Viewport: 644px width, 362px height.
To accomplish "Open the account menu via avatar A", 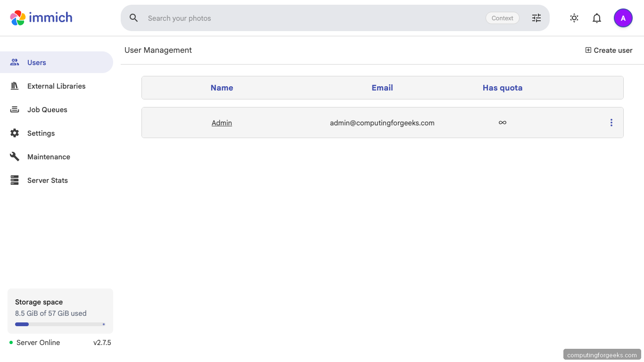I will (x=623, y=17).
